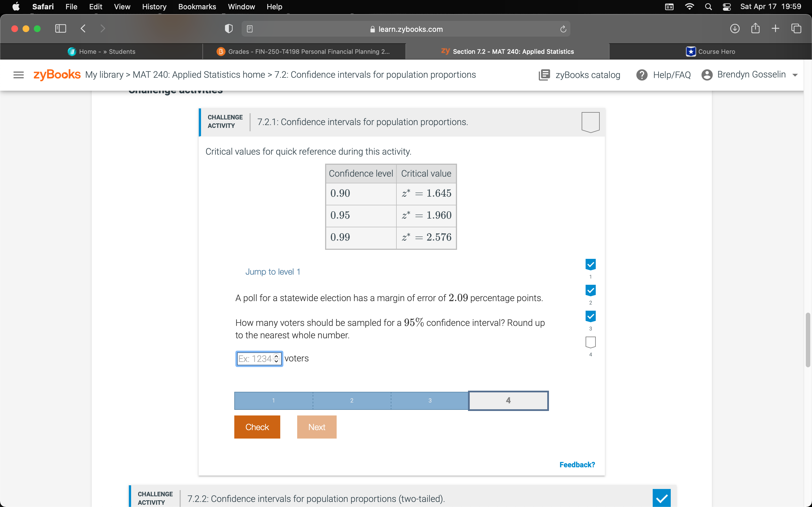Open Safari downloads icon

tap(734, 29)
